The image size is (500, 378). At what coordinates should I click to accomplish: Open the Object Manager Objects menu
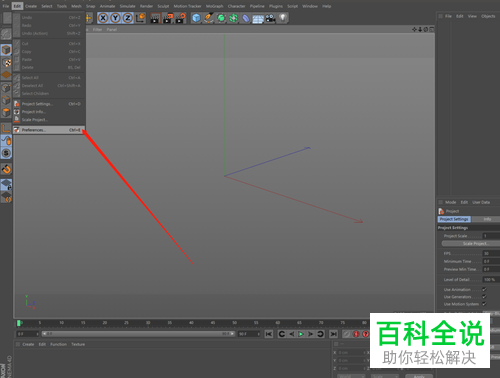pyautogui.click(x=488, y=16)
